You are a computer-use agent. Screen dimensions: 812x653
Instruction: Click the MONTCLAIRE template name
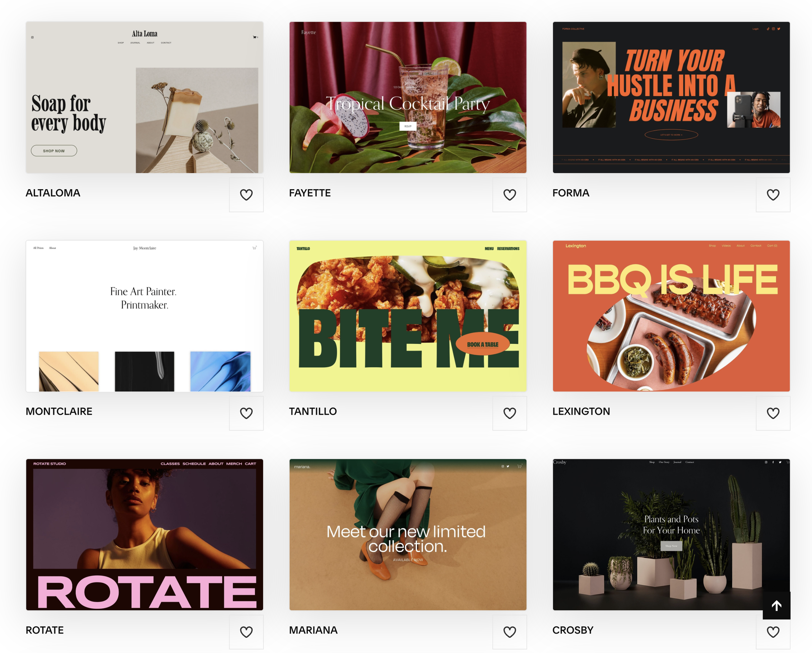[x=59, y=411]
